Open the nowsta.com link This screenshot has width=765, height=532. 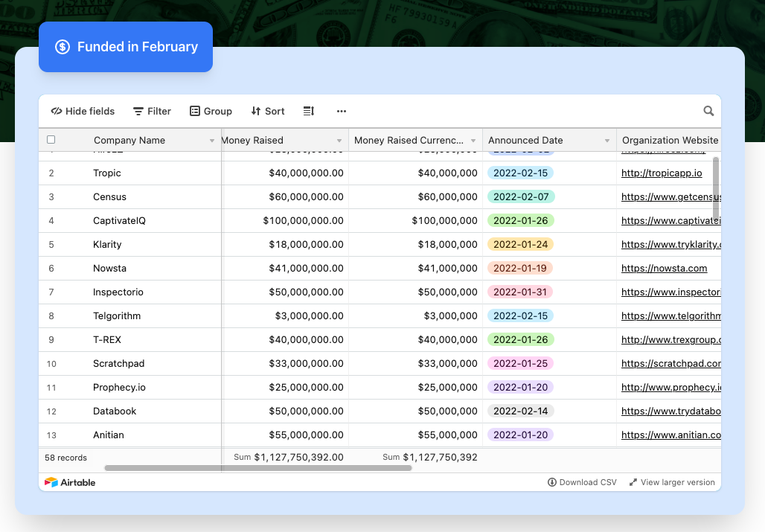pyautogui.click(x=664, y=269)
